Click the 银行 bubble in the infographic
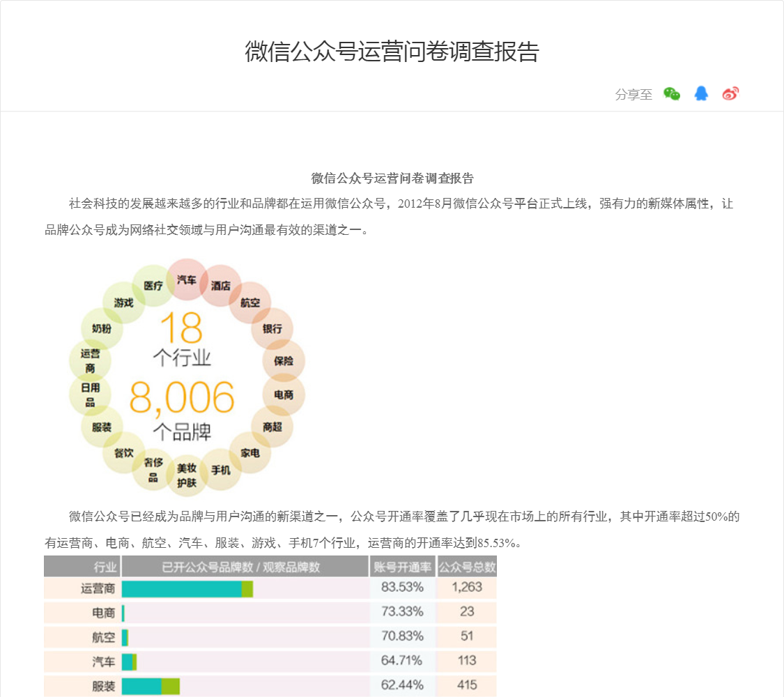 tap(272, 328)
